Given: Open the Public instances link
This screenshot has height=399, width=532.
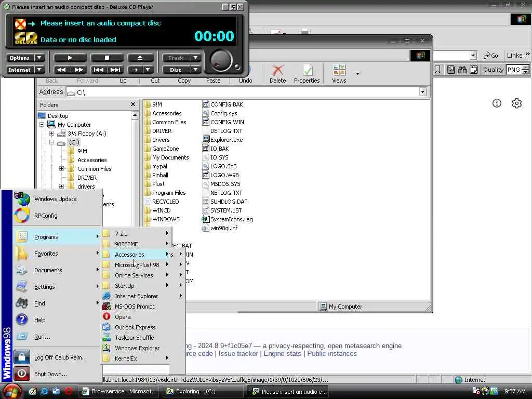Looking at the screenshot, I should (332, 353).
